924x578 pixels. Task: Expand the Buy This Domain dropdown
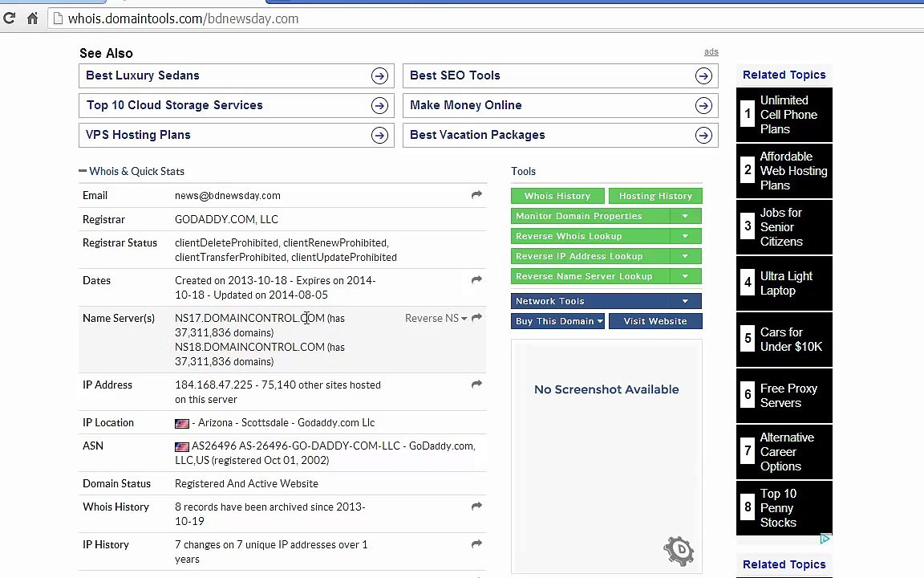pos(599,321)
